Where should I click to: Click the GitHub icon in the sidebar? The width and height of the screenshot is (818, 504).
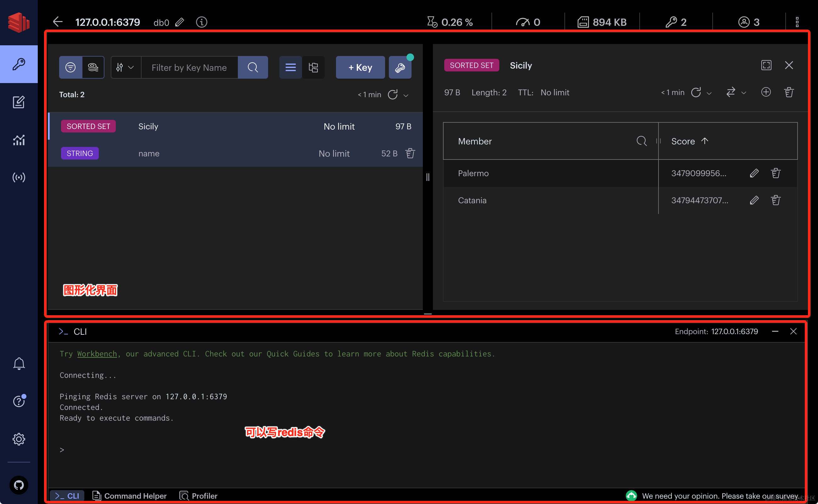[19, 485]
